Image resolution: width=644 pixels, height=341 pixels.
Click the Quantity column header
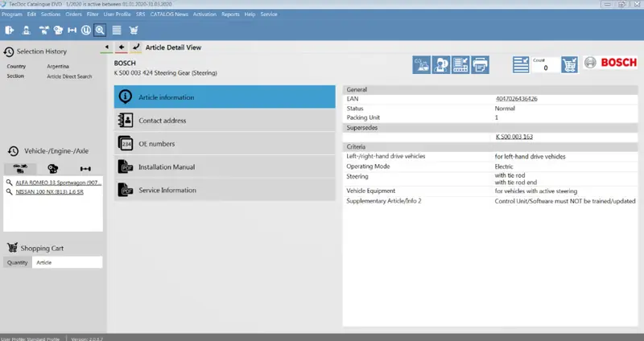[17, 263]
